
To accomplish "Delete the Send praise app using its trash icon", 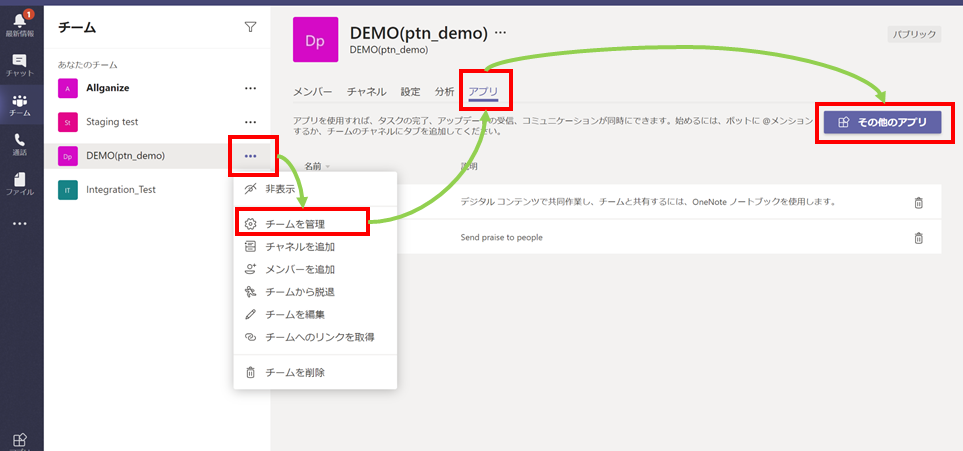I will tap(918, 237).
